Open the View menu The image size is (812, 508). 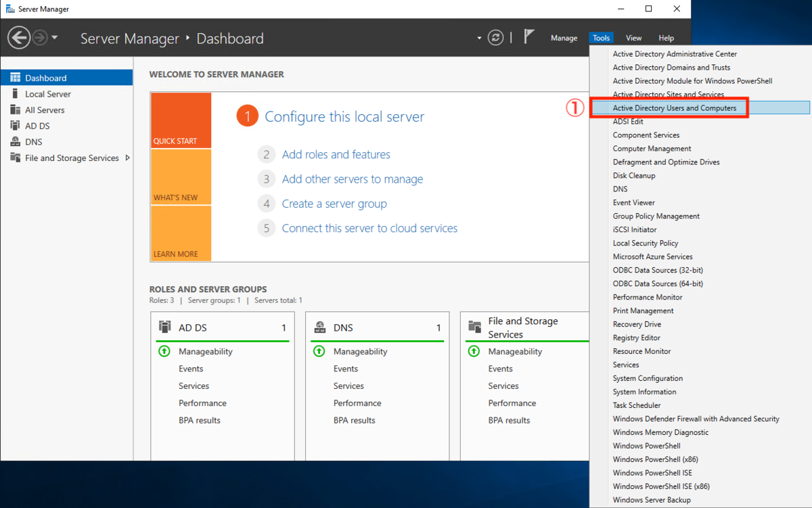(633, 39)
